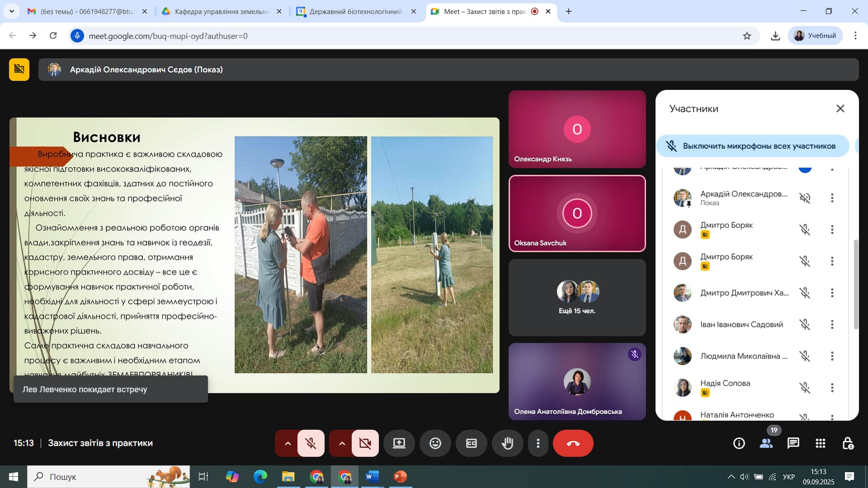Open tab search dropdown arrow
The image size is (868, 488).
point(11,11)
